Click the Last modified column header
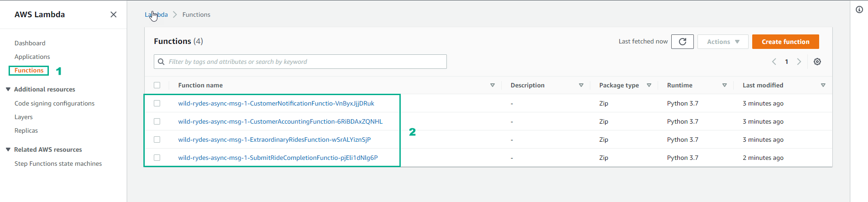Screen dimensions: 868x202 pyautogui.click(x=763, y=85)
